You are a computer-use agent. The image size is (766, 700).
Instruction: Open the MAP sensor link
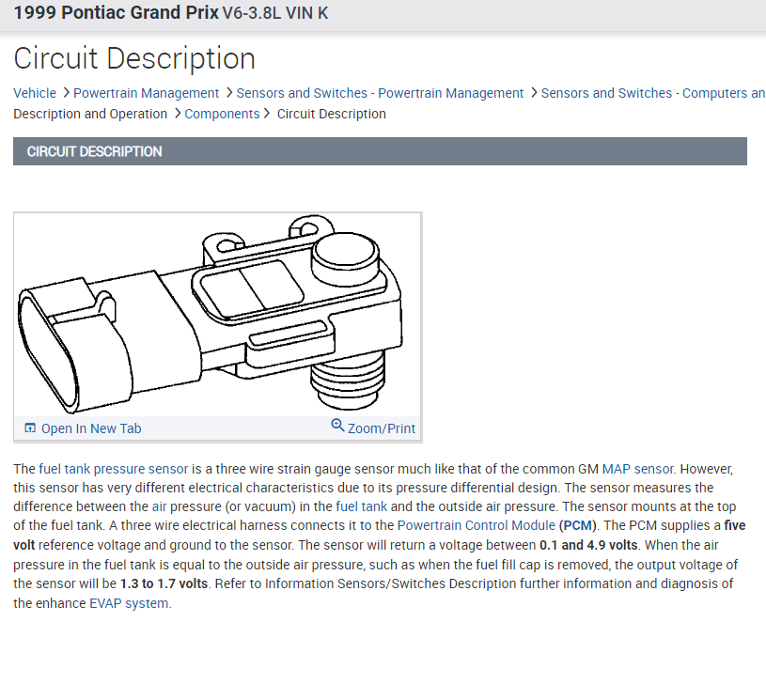[x=638, y=469]
